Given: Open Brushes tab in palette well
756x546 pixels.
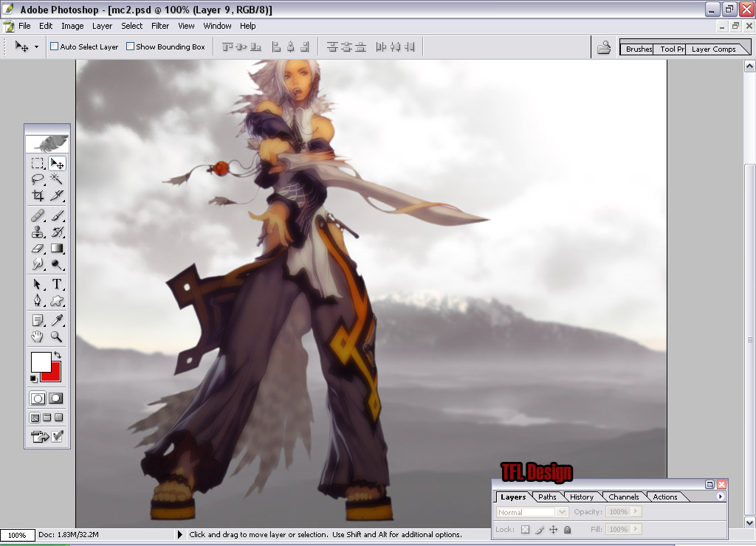Looking at the screenshot, I should coord(638,49).
